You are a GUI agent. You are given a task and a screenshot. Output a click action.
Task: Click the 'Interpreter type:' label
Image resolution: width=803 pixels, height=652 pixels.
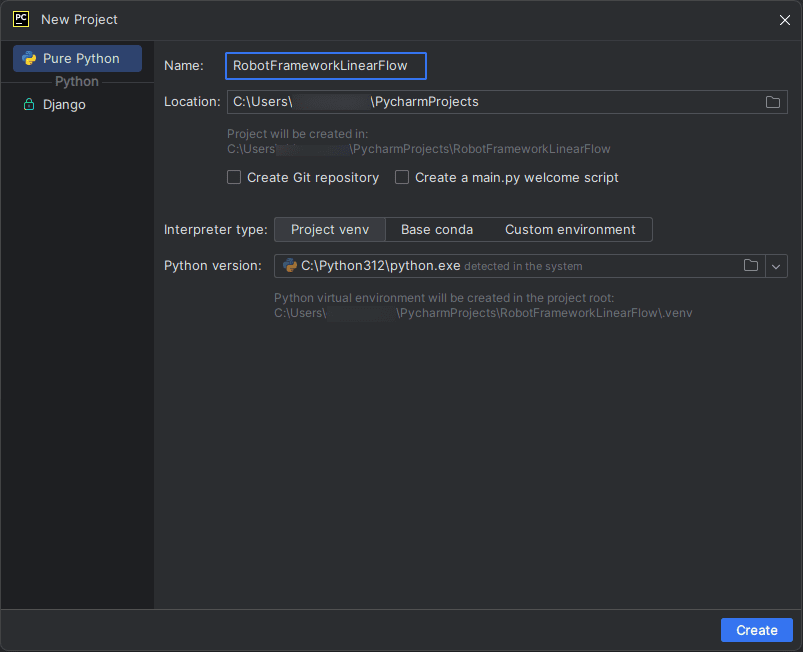pyautogui.click(x=216, y=229)
